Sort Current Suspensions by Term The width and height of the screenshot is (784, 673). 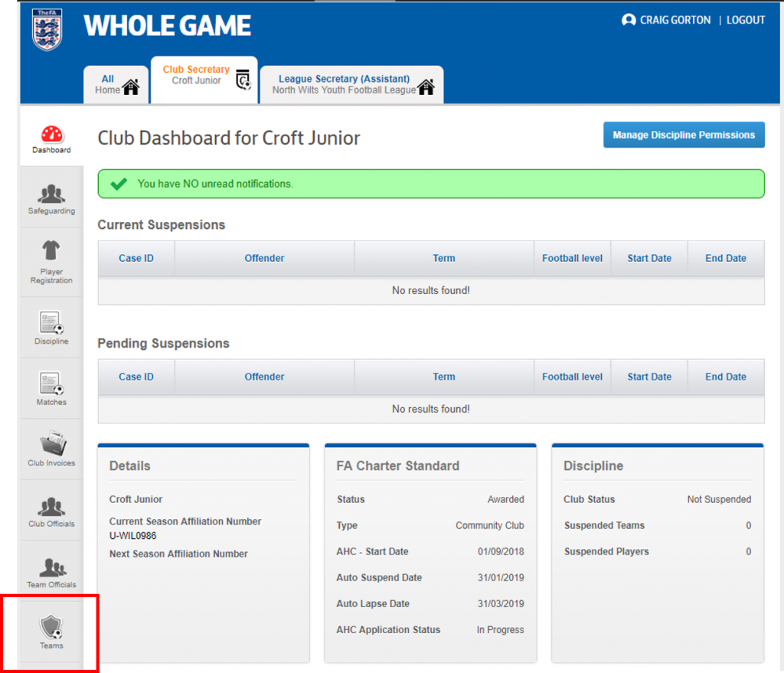[x=444, y=259]
